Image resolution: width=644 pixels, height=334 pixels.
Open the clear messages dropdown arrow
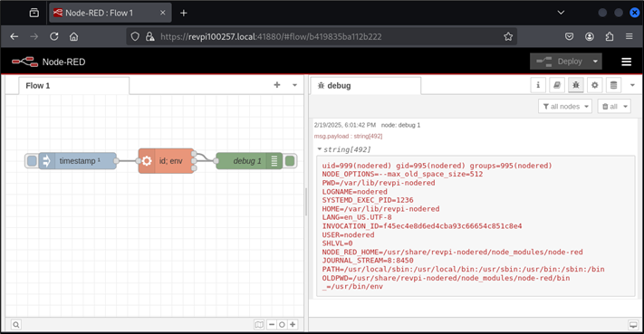click(x=626, y=107)
